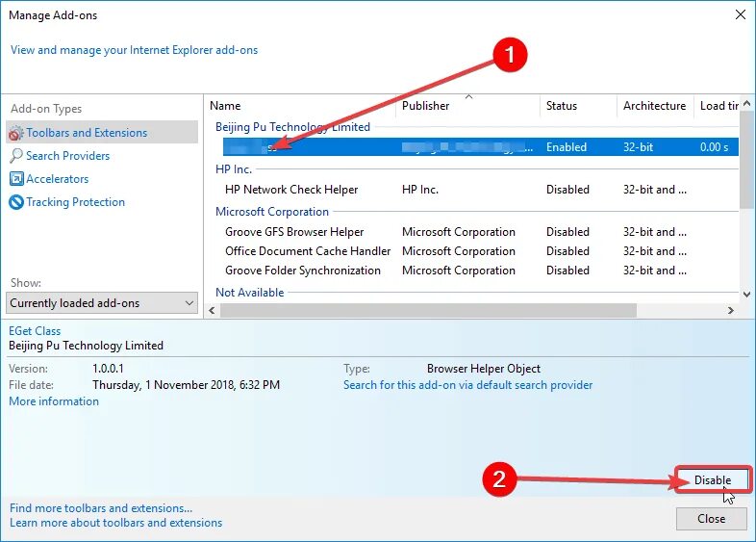Select the HP Network Check Helper row
The height and width of the screenshot is (542, 756).
click(x=480, y=190)
